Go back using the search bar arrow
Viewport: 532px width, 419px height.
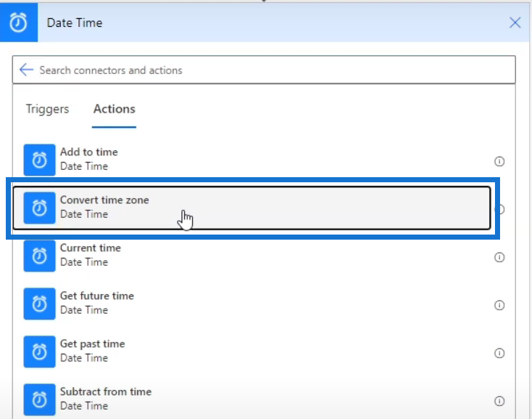coord(26,70)
